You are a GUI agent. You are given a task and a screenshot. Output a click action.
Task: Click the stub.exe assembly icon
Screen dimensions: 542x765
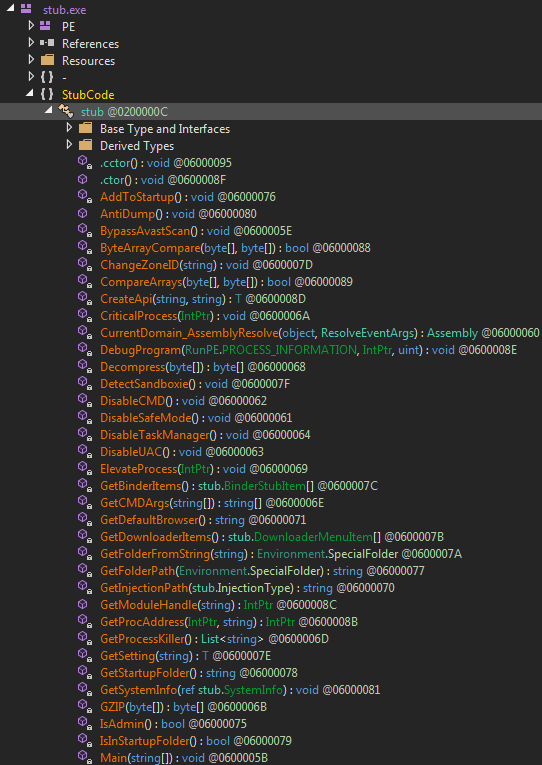[26, 8]
